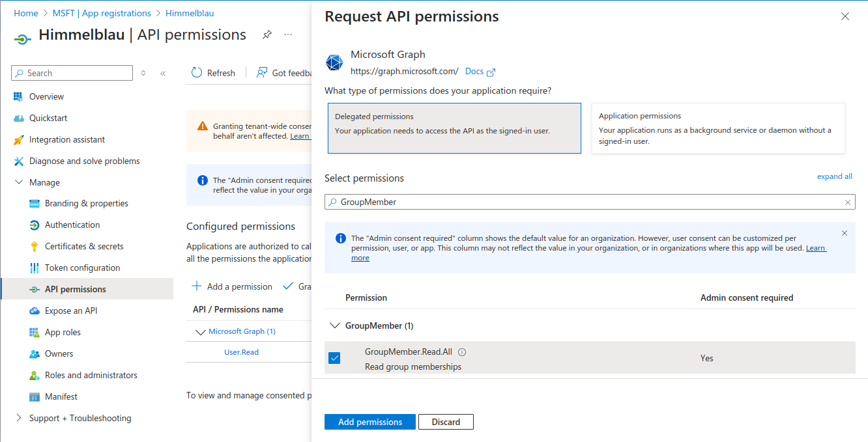Click the Manifest icon
The width and height of the screenshot is (868, 442).
[35, 396]
